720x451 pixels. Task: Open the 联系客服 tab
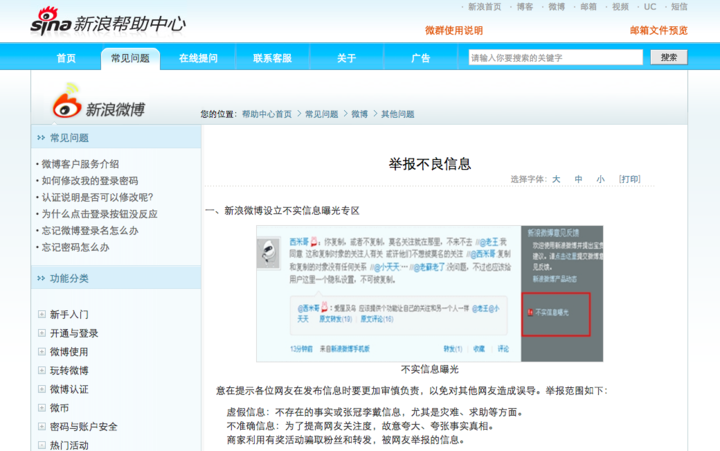coord(272,58)
